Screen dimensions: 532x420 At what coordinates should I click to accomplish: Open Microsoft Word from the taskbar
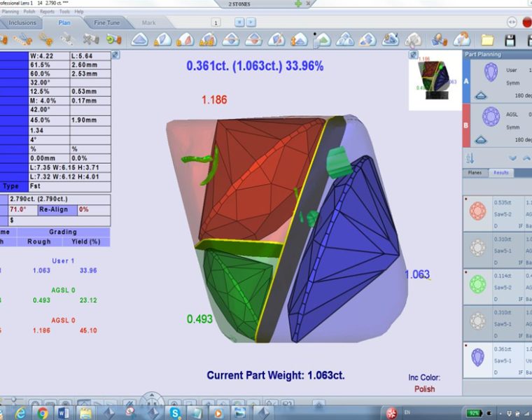[63, 412]
